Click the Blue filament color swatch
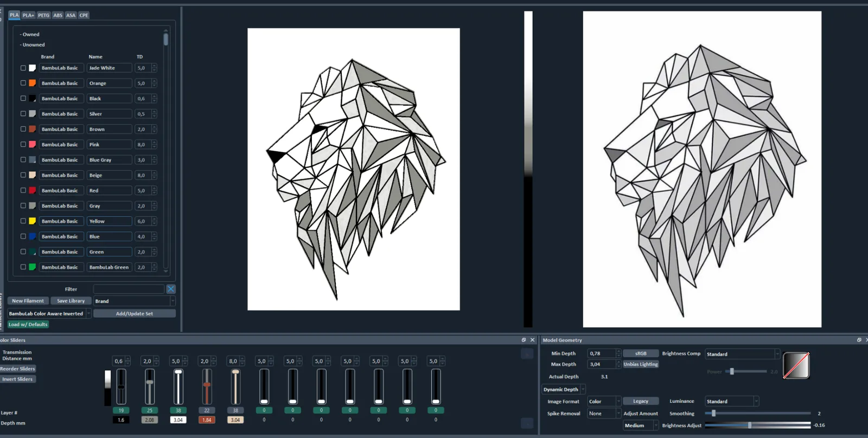Screen dimensions: 868x438 (x=33, y=236)
